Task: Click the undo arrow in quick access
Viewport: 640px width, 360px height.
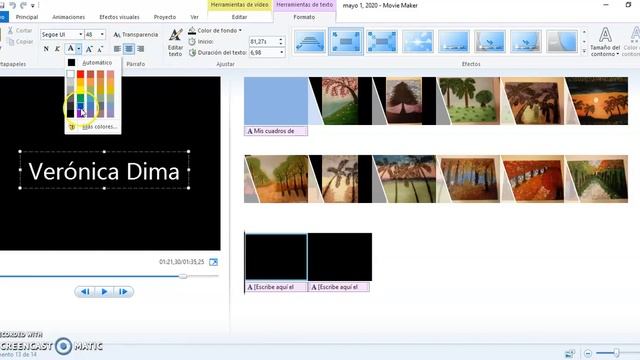Action: click(x=13, y=5)
